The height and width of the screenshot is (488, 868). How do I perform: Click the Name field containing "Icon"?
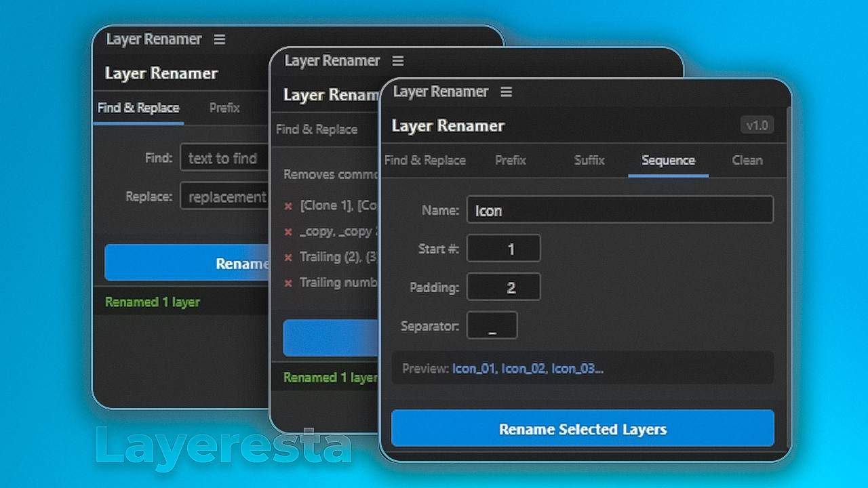(x=619, y=210)
